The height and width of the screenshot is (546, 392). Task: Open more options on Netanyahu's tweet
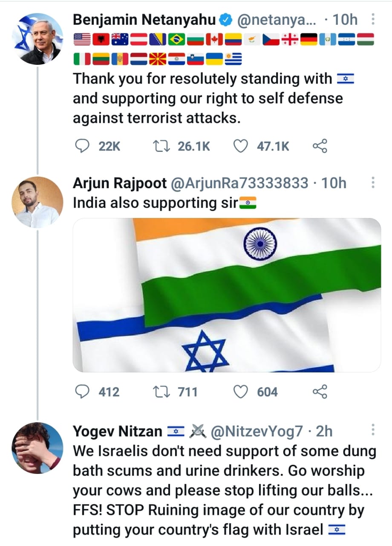[x=373, y=20]
